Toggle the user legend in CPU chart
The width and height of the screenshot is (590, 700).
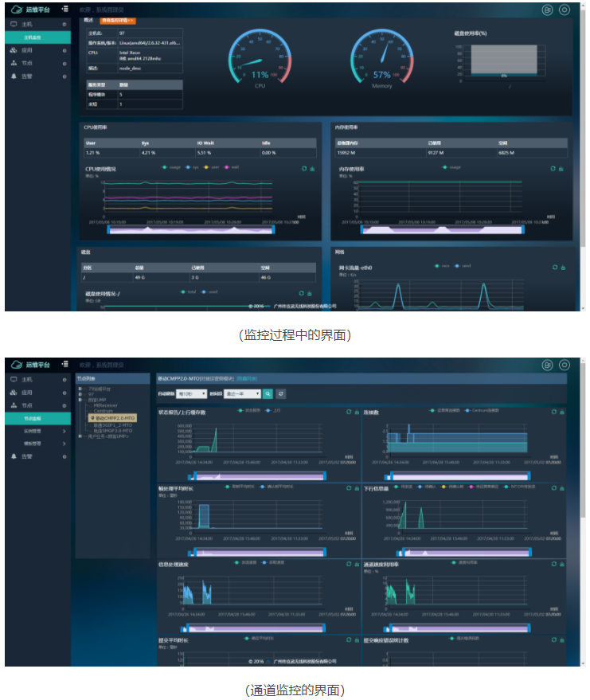coord(212,167)
